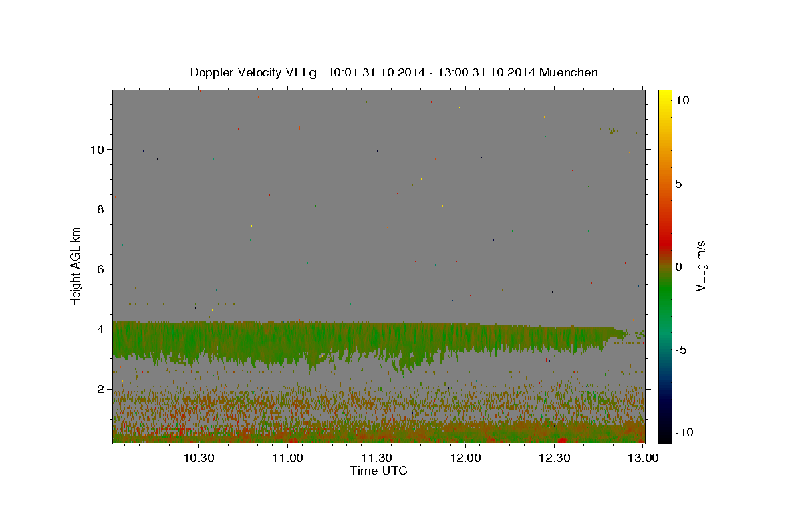Click the red patch near ground at 12:30
Screen dimensions: 798x532
(563, 440)
